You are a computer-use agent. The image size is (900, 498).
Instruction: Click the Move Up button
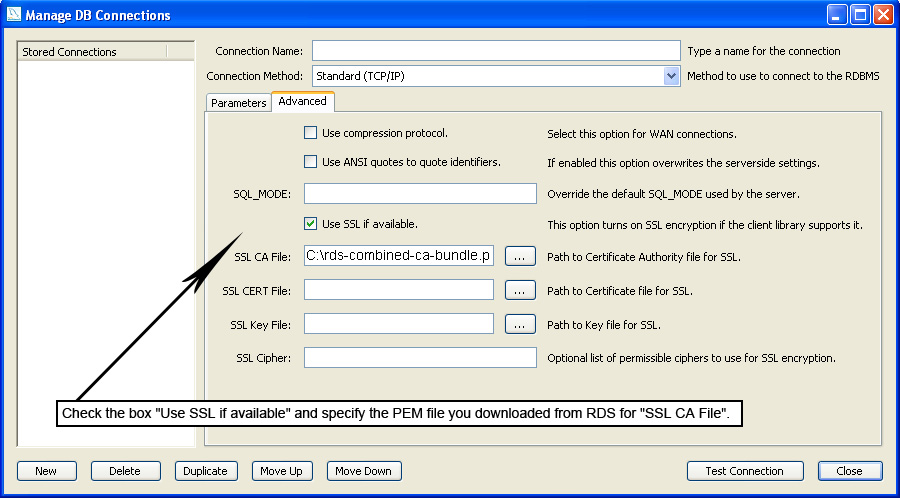(x=282, y=471)
